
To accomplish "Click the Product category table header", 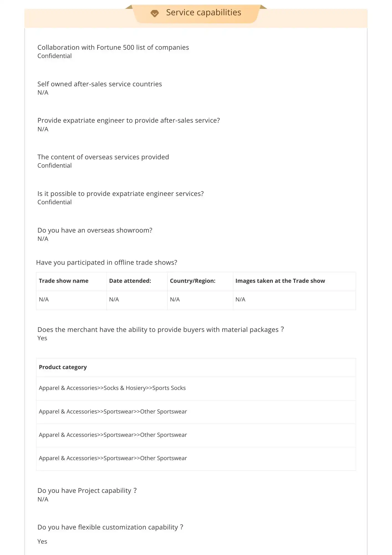I will (63, 367).
